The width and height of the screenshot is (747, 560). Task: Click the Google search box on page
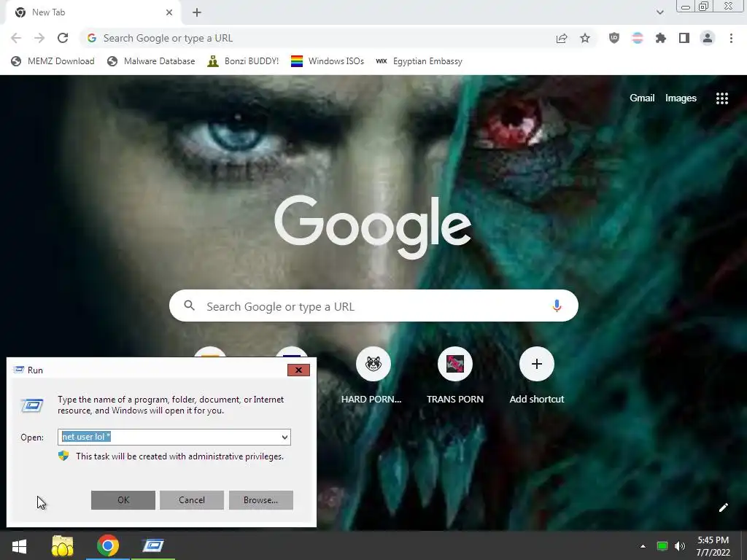click(x=373, y=306)
